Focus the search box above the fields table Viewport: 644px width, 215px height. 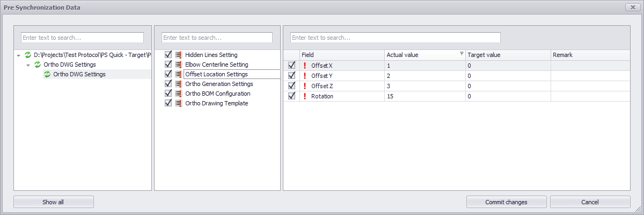pos(396,38)
